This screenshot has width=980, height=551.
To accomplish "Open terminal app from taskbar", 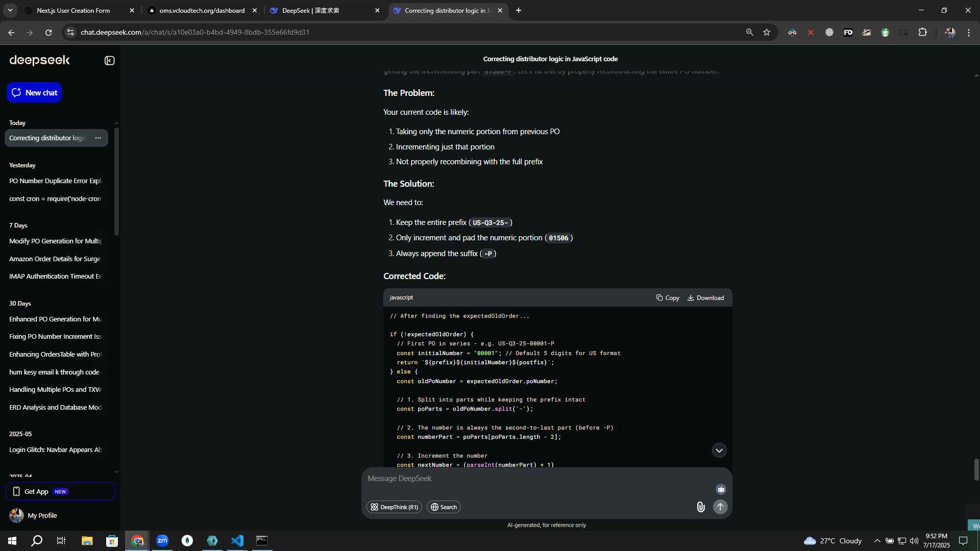I will (x=262, y=541).
